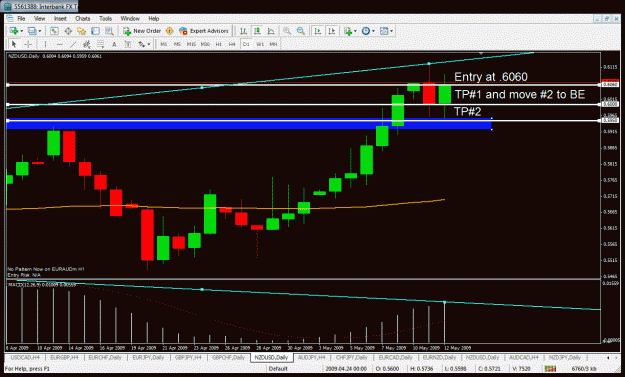Viewport: 625px width, 377px height.
Task: Switch to the M1 timeframe
Action: (x=163, y=44)
